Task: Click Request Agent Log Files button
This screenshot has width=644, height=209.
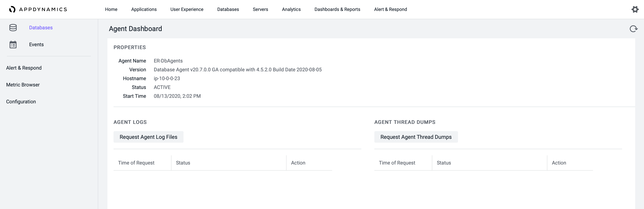Action: coord(148,137)
